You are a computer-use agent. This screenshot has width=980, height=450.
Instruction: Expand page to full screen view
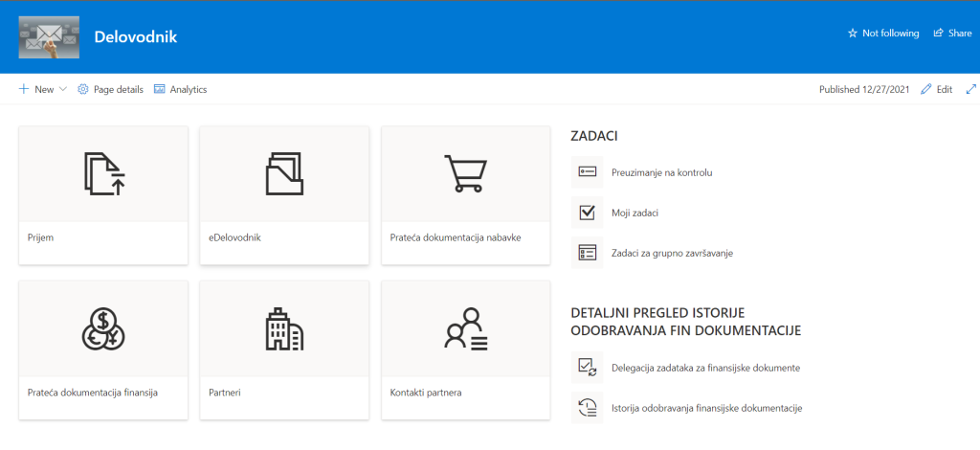pos(970,89)
